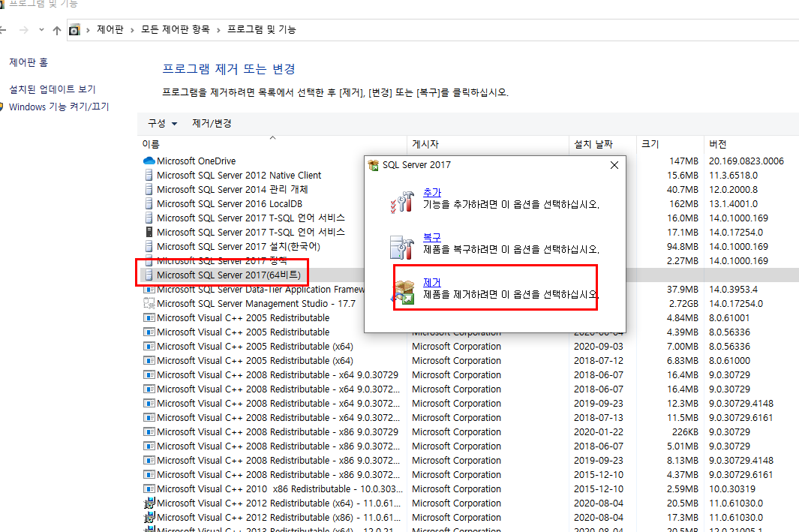The image size is (799, 532).
Task: Select 프로그램 및 기능 in the breadcrumb
Action: pyautogui.click(x=261, y=29)
